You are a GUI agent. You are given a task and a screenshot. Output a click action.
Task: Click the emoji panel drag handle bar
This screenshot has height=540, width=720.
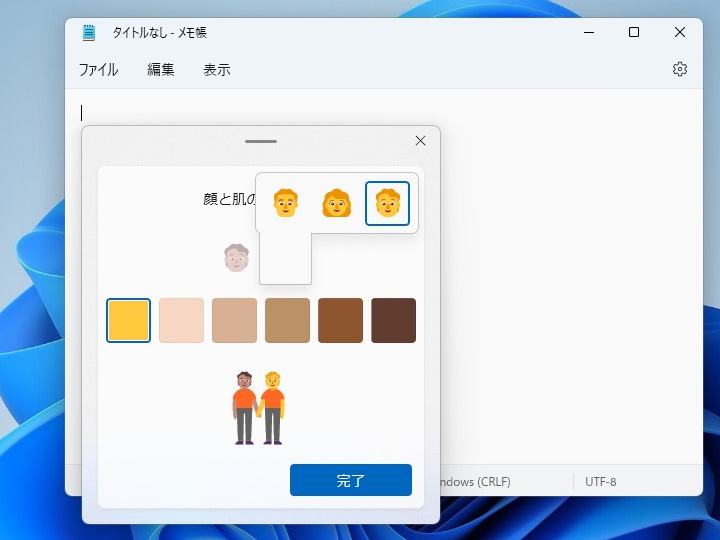point(261,141)
